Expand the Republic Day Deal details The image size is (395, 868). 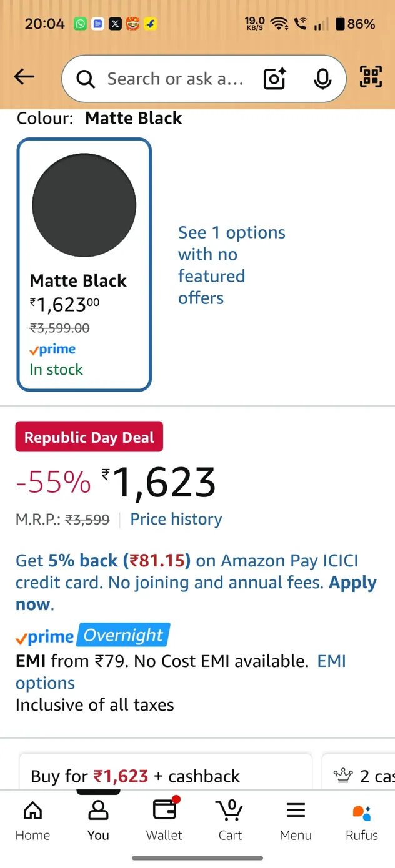click(89, 436)
